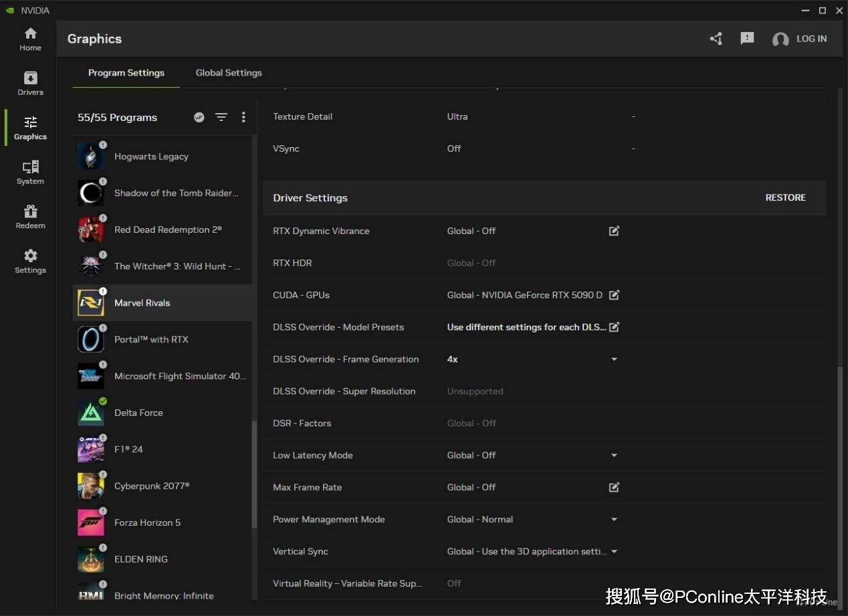
Task: Switch to Program Settings tab
Action: click(126, 73)
